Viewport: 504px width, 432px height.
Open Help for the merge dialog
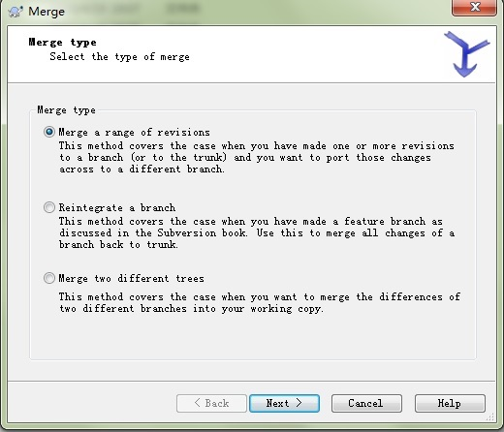coord(450,403)
